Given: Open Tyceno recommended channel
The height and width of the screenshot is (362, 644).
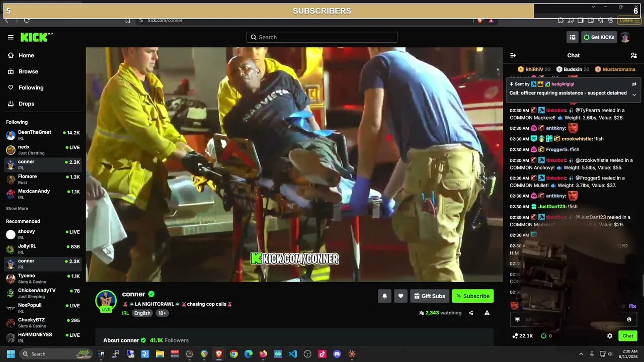Looking at the screenshot, I should coord(43,279).
